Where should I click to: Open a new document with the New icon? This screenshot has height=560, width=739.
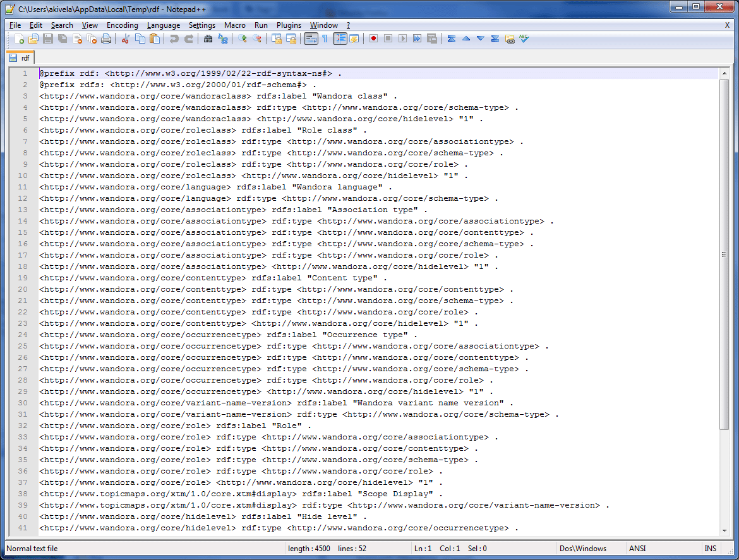(18, 39)
